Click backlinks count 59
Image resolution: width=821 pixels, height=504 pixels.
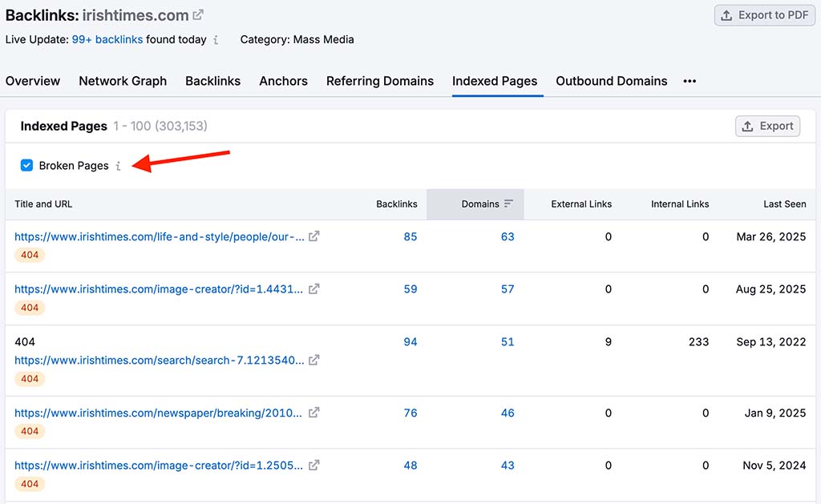(x=410, y=289)
